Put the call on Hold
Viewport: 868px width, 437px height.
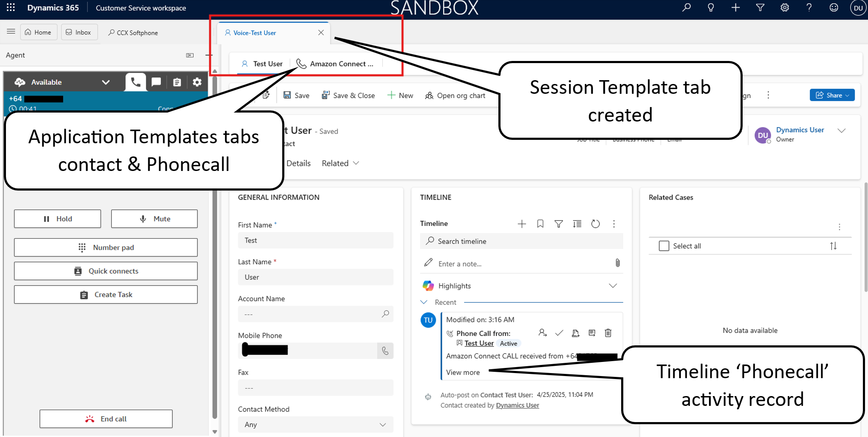[58, 219]
